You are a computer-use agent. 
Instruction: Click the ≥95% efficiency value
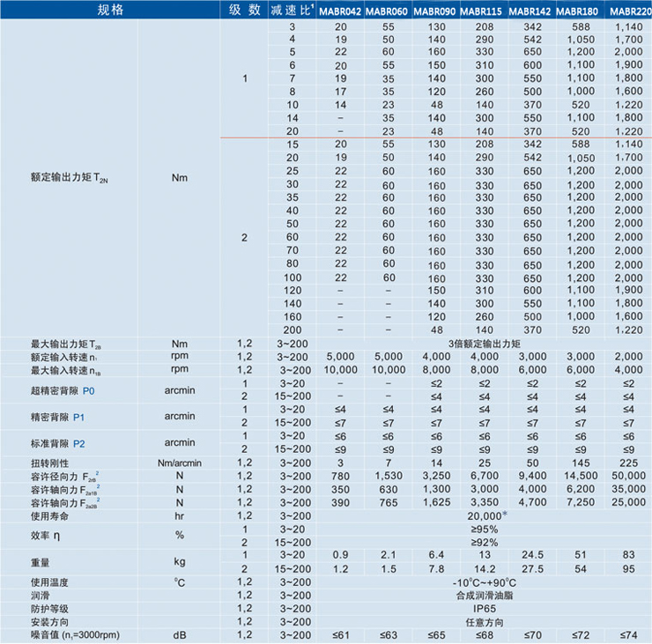pyautogui.click(x=483, y=529)
